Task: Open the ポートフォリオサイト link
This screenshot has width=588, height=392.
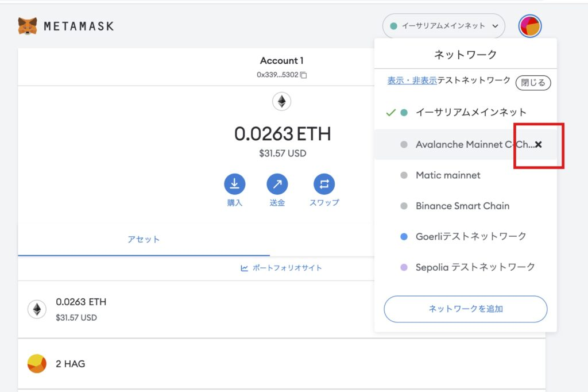Action: 281,268
